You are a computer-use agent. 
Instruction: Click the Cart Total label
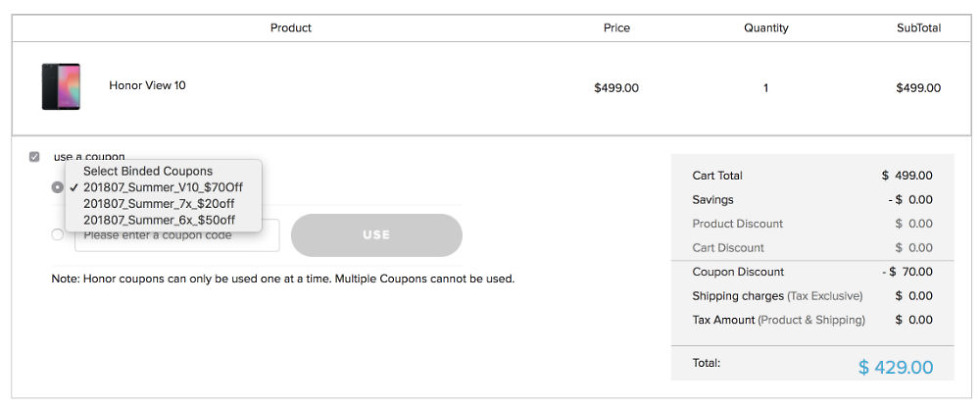coord(717,176)
